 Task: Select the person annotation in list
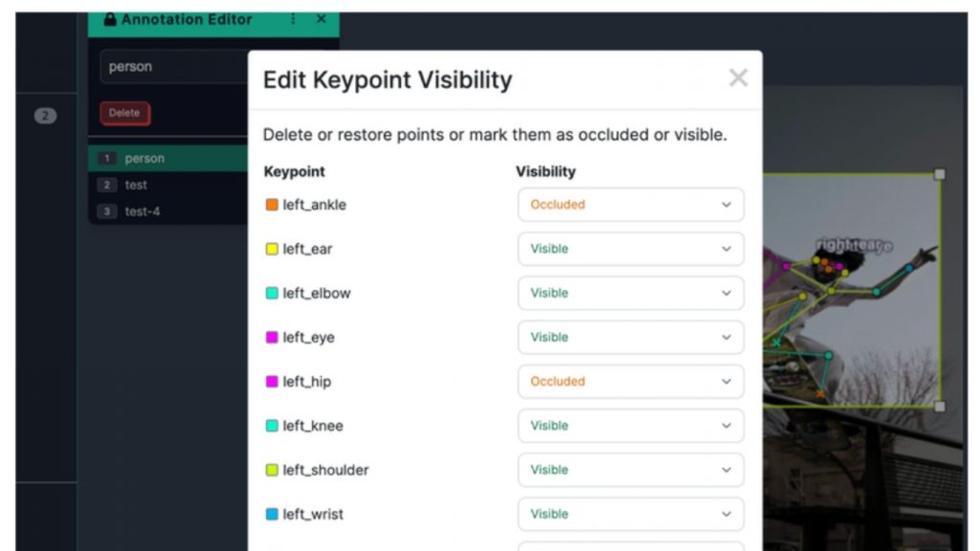tap(144, 159)
